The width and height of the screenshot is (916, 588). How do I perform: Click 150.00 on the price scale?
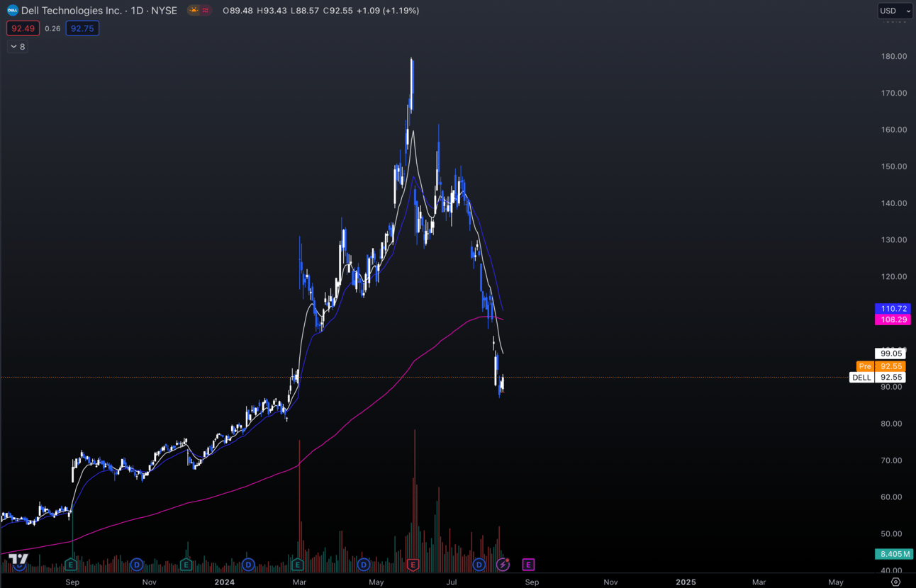pyautogui.click(x=893, y=166)
